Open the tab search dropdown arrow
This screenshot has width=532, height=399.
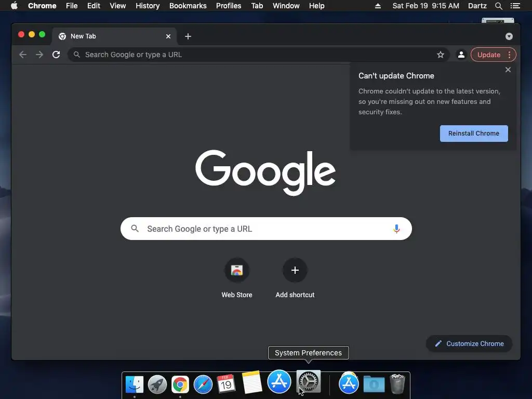click(x=509, y=36)
